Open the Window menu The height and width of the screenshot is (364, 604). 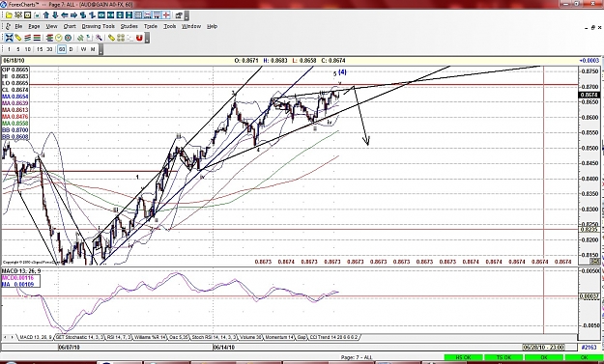click(x=191, y=26)
